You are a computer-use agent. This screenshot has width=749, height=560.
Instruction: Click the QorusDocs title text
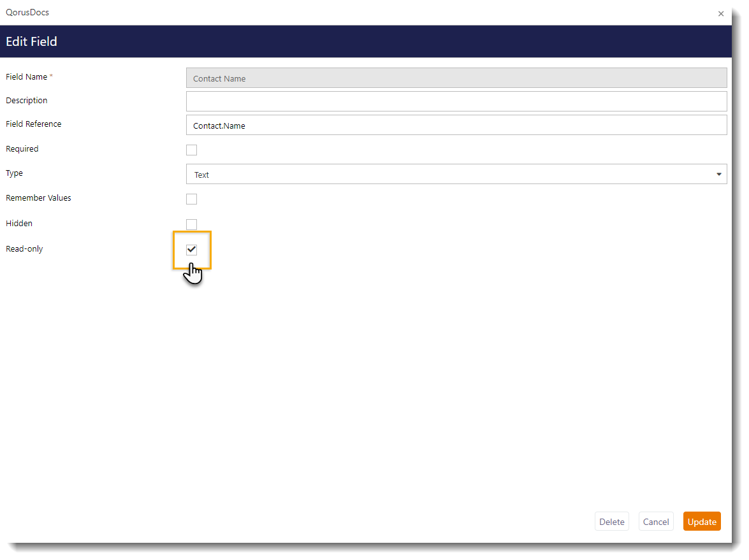(x=27, y=12)
